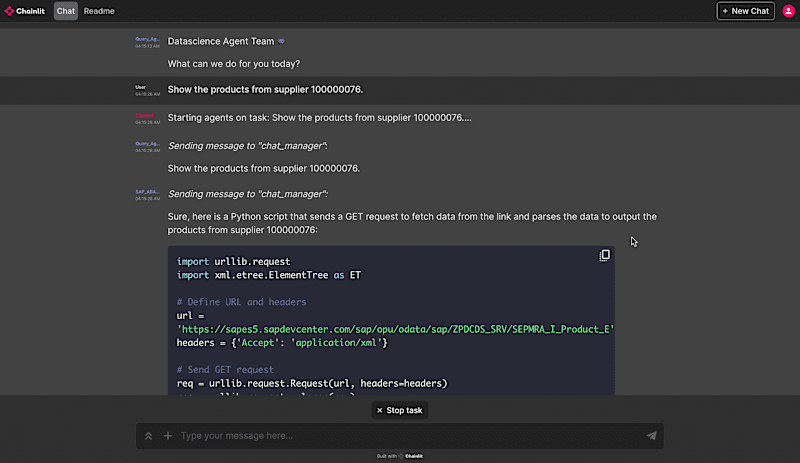The width and height of the screenshot is (800, 463).
Task: Click the urllib.request.Request(url, headers=headers) line
Action: (312, 383)
